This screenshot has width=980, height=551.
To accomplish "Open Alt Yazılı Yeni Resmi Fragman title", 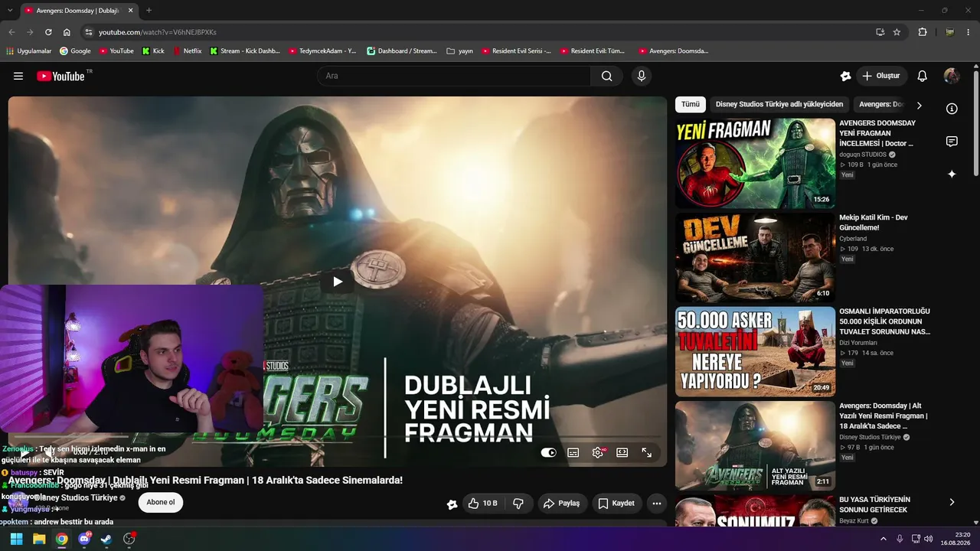I will point(884,416).
